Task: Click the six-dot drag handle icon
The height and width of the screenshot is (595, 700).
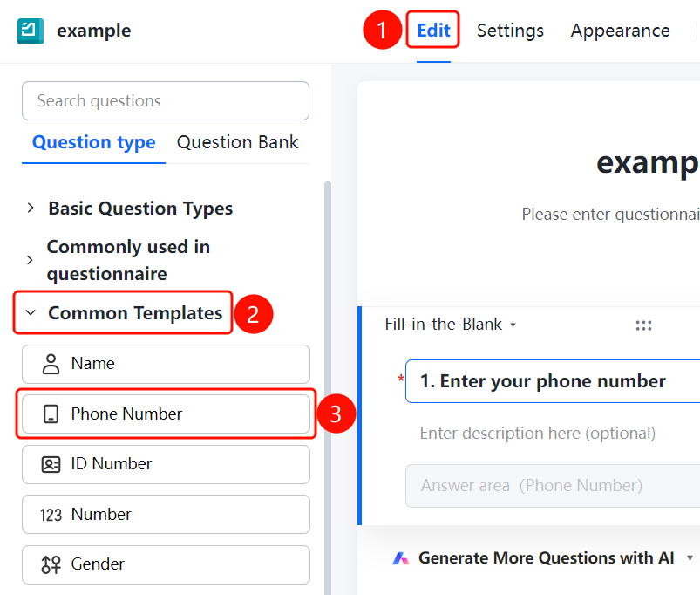Action: (x=643, y=325)
